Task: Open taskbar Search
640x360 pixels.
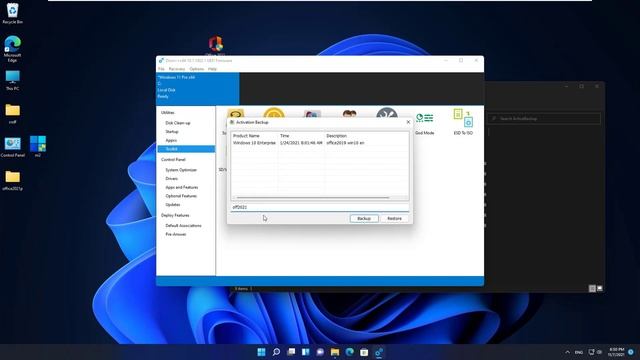Action: [276, 352]
